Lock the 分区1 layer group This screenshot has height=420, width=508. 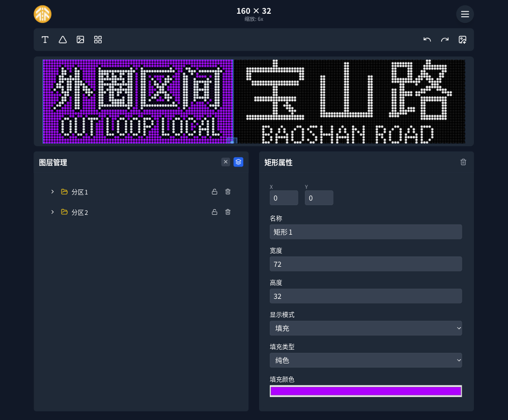(x=214, y=192)
